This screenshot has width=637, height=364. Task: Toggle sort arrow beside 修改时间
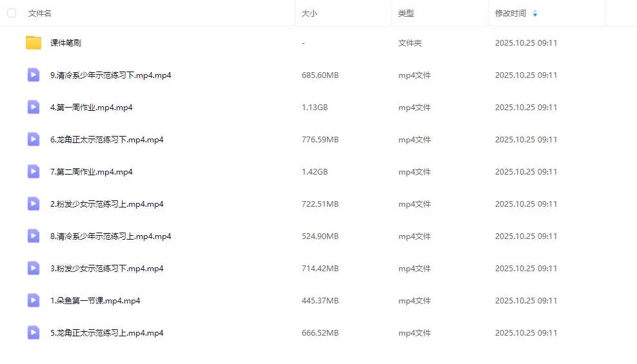(x=535, y=14)
